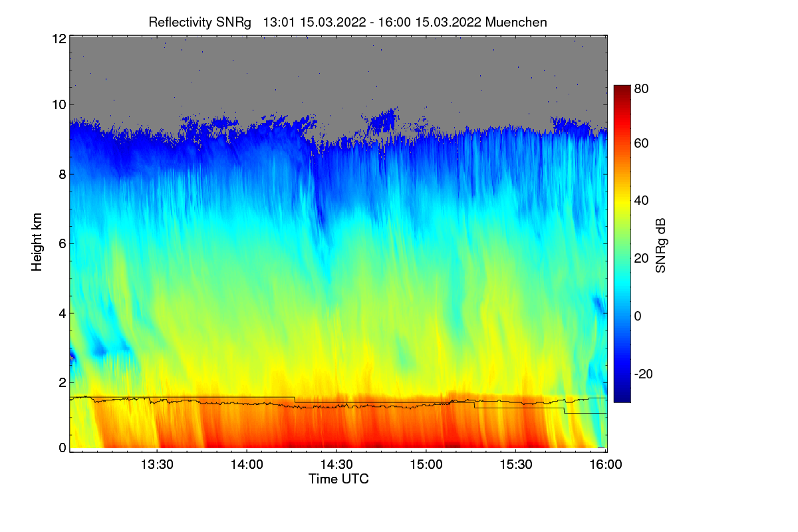The width and height of the screenshot is (798, 532).
Task: Click the height axis label 8
Action: (x=62, y=174)
